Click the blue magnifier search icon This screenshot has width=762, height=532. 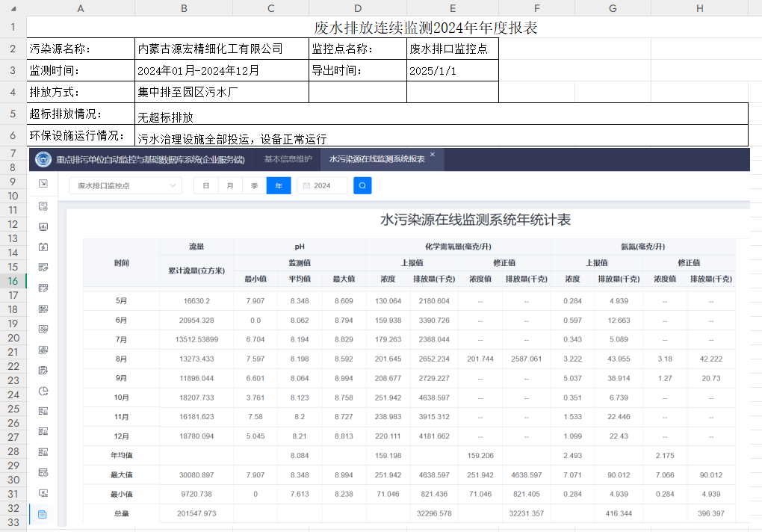coord(362,185)
